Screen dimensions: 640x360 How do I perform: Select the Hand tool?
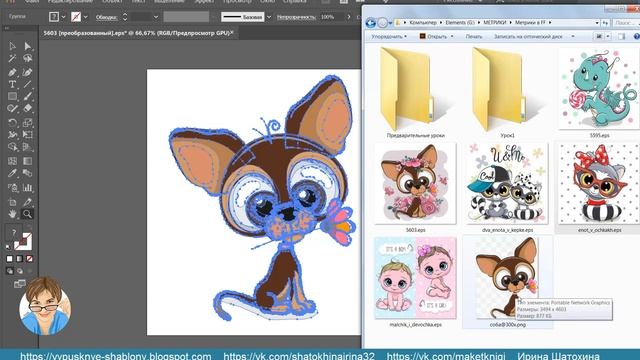pos(12,214)
